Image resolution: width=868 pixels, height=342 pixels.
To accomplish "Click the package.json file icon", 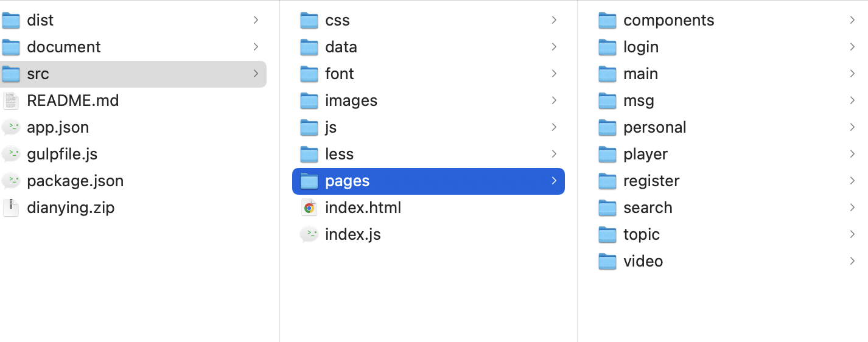I will [11, 181].
